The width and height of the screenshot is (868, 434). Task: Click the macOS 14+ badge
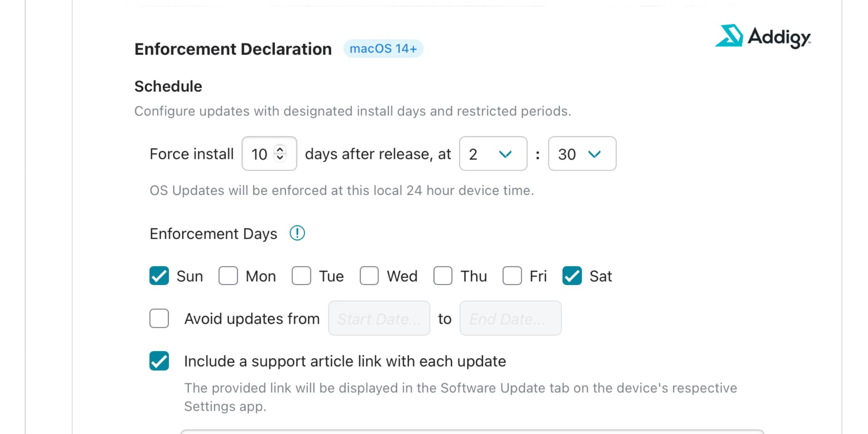pyautogui.click(x=383, y=48)
